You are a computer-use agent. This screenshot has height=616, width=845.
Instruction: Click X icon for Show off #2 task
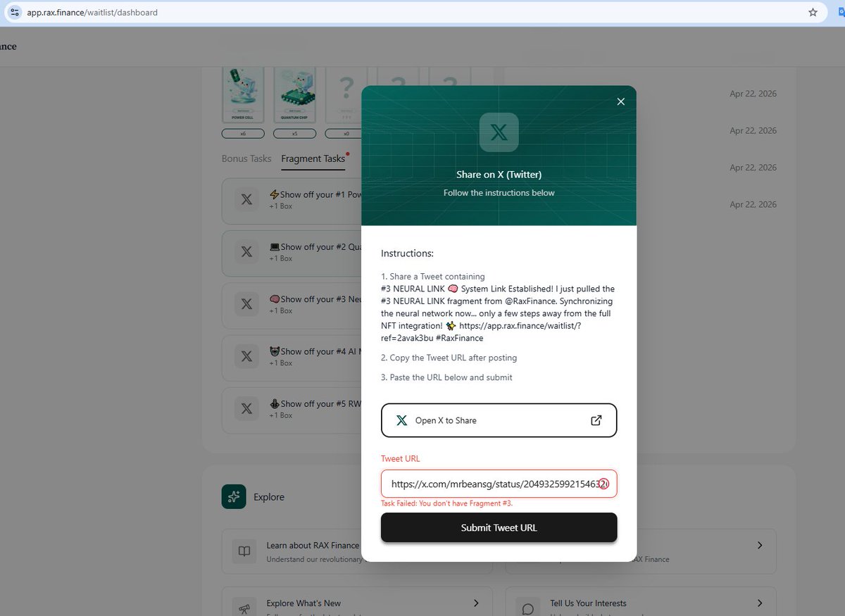246,253
